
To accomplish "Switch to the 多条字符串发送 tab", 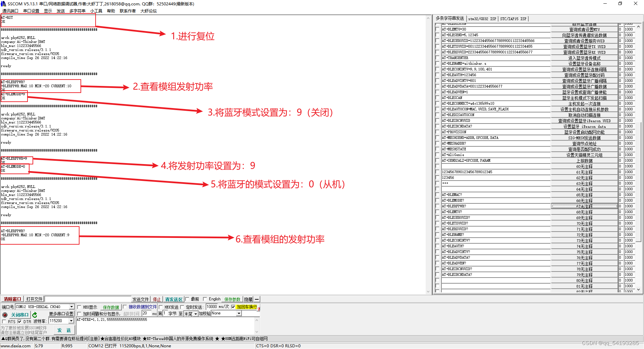I will click(x=450, y=18).
